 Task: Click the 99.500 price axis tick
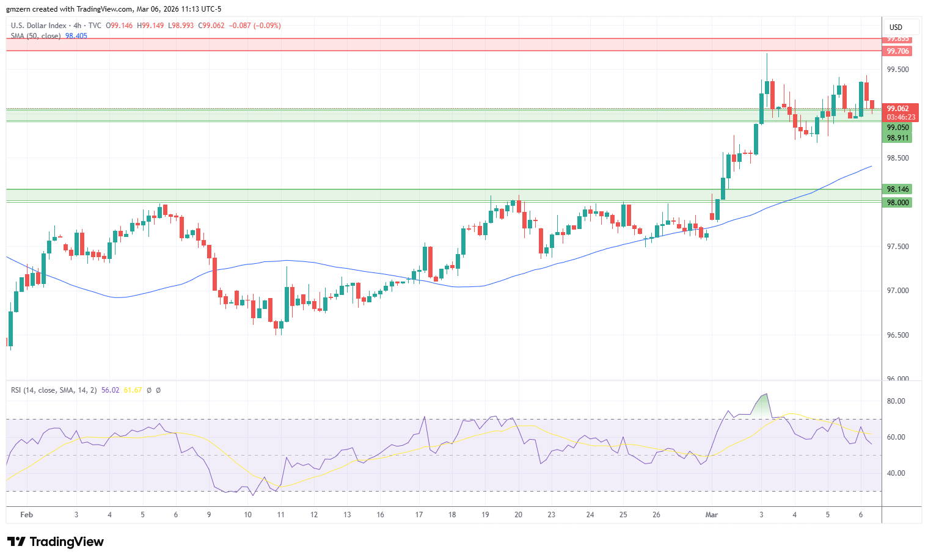point(898,70)
